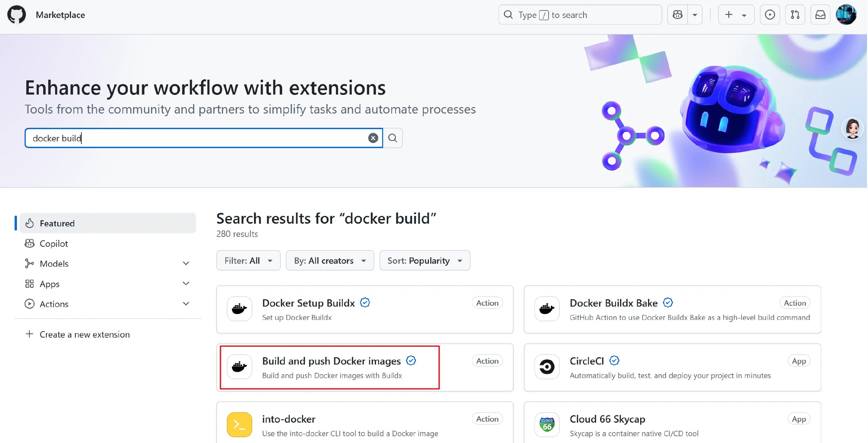Click the magnifier search submit button
The image size is (868, 443).
(393, 138)
